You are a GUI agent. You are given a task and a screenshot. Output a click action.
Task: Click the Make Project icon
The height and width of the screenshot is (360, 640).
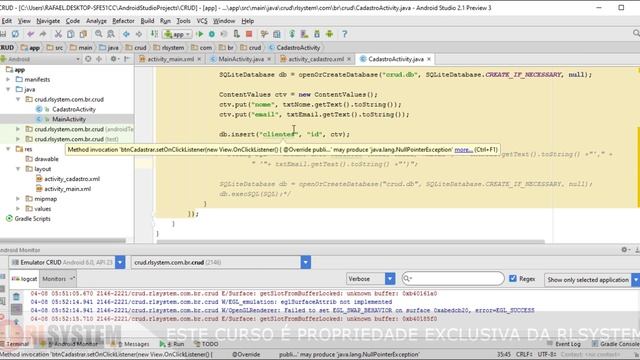tap(154, 34)
